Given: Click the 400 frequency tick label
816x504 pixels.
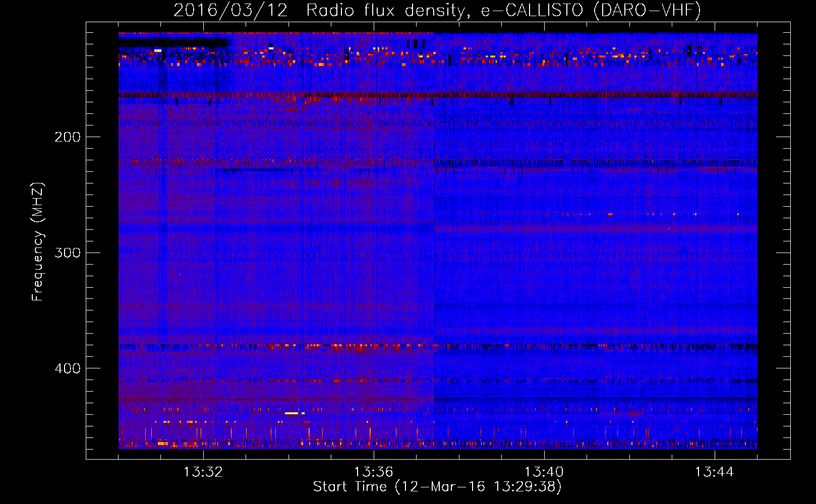Looking at the screenshot, I should [x=68, y=368].
